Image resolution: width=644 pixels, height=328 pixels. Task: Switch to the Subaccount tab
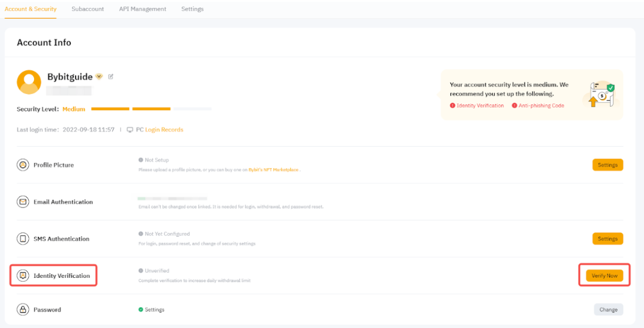tap(87, 9)
